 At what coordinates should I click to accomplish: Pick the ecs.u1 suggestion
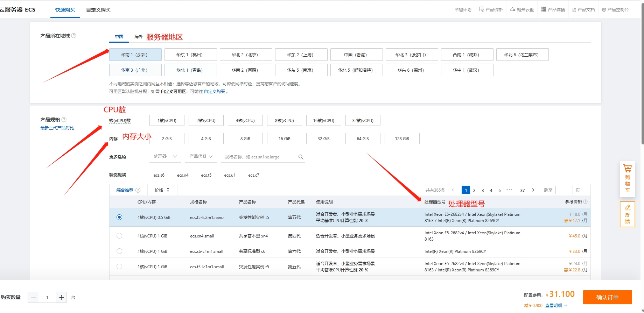pos(230,175)
